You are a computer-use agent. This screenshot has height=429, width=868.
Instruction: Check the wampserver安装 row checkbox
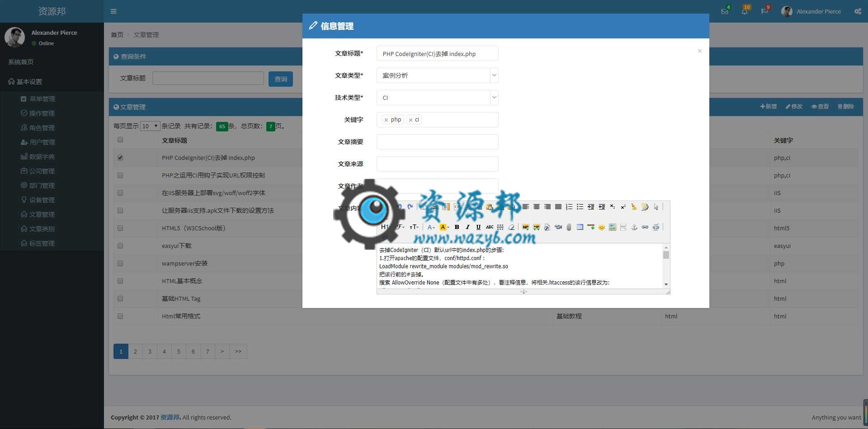coord(120,263)
